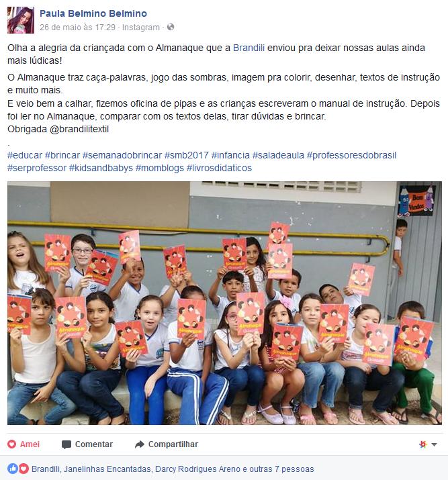Open the children's Almanaque photo
Screen dimensions: 448x480
tap(224, 303)
